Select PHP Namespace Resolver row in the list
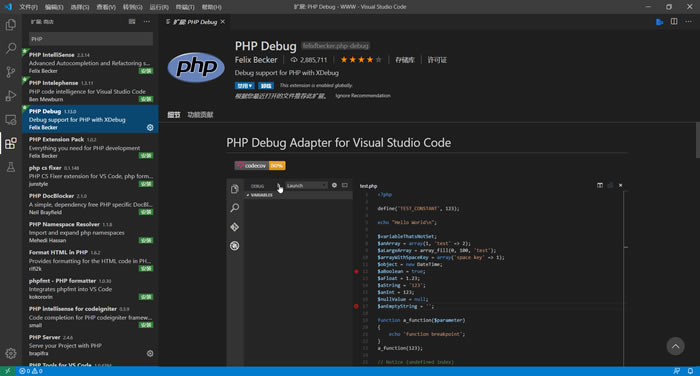The height and width of the screenshot is (376, 700). [x=90, y=232]
